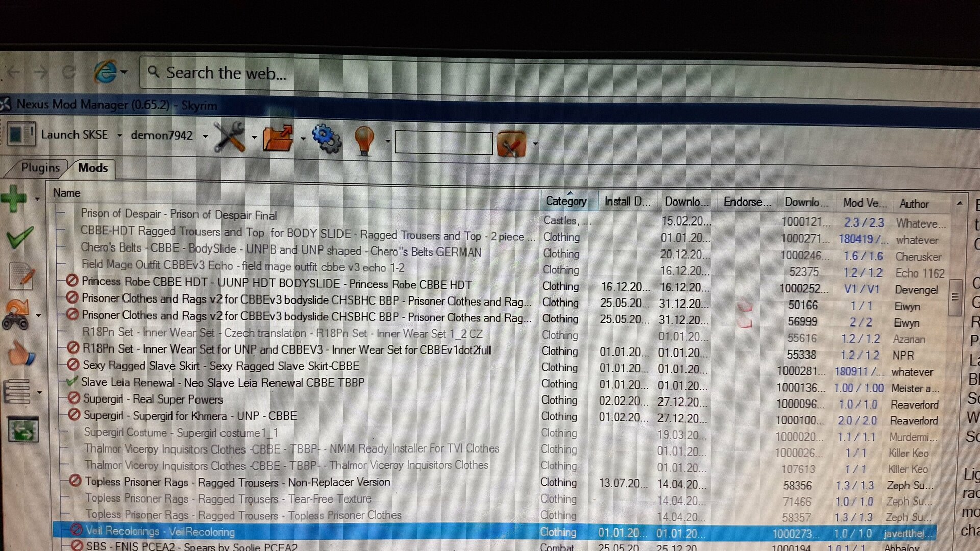This screenshot has width=980, height=551.
Task: Click the endorse icon in the 50166 row
Action: (x=745, y=305)
